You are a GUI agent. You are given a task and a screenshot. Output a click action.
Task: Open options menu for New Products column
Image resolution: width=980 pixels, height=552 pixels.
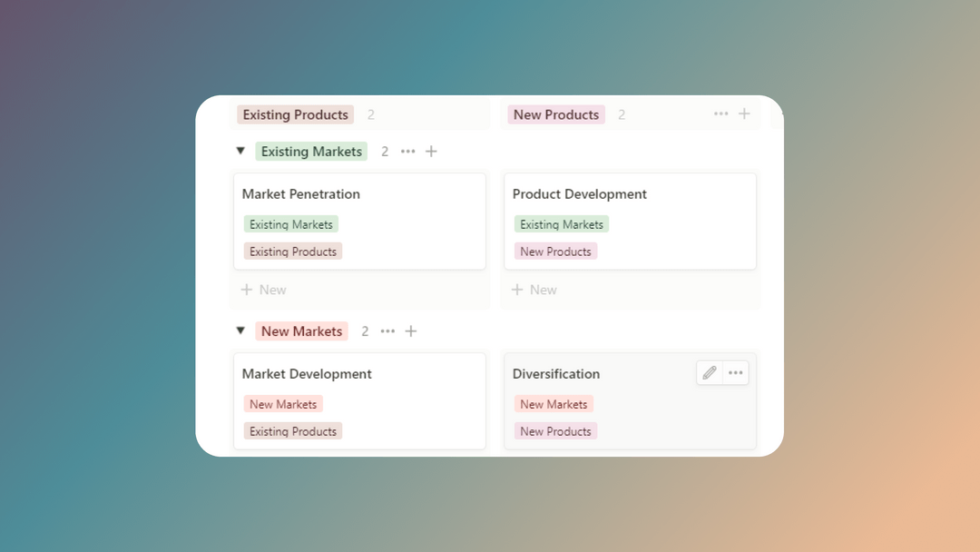click(x=720, y=113)
